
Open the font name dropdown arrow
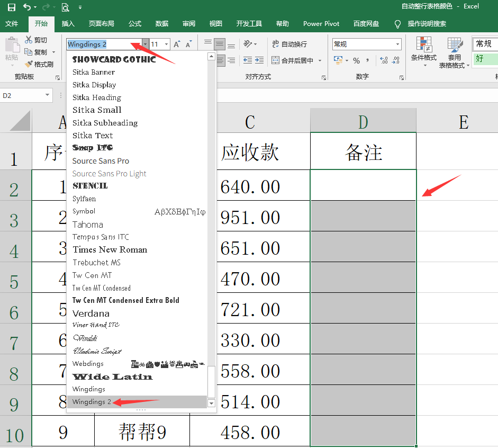click(145, 44)
